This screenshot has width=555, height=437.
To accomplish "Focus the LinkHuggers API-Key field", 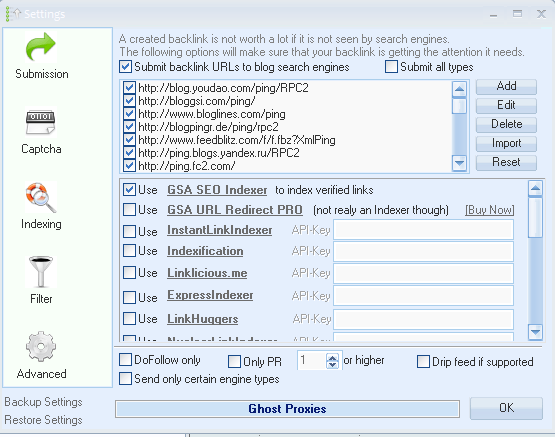I will (423, 320).
